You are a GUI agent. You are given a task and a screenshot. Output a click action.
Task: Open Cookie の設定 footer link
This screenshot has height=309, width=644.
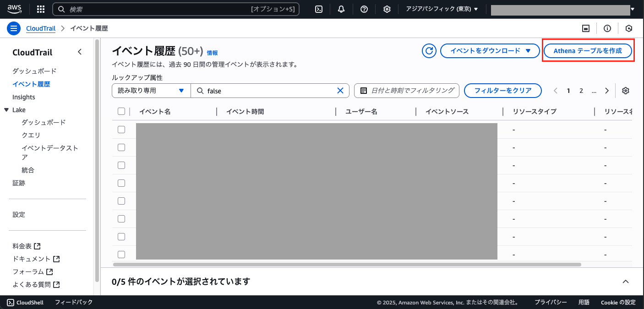(618, 302)
